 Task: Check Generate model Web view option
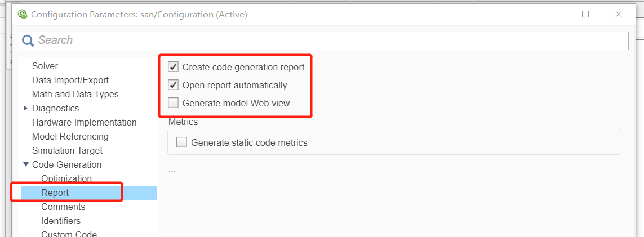(174, 103)
